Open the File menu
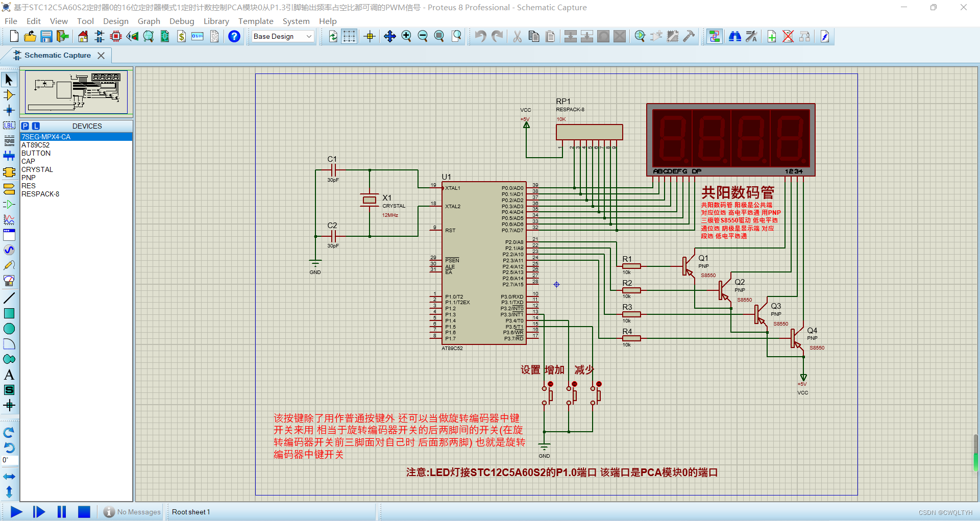This screenshot has height=521, width=980. point(11,21)
